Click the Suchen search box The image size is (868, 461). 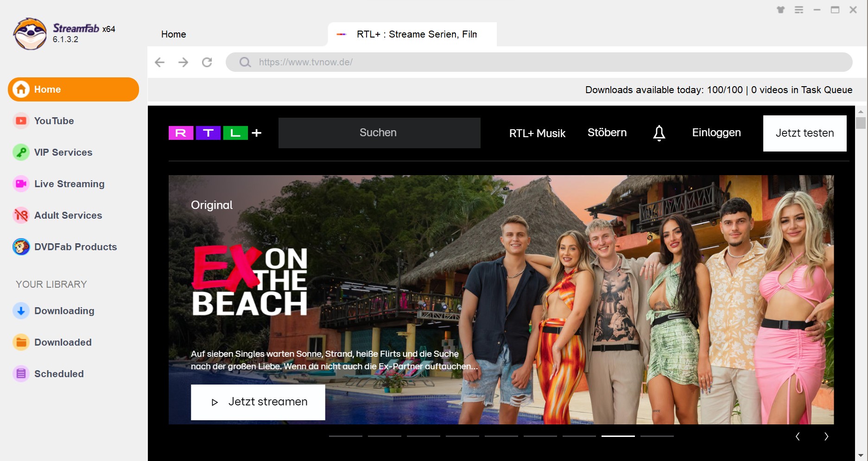379,133
